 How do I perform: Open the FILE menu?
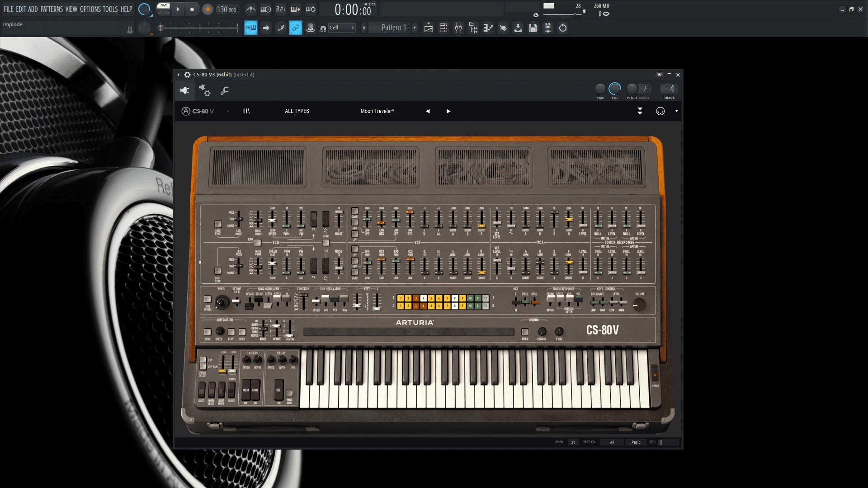click(x=9, y=9)
